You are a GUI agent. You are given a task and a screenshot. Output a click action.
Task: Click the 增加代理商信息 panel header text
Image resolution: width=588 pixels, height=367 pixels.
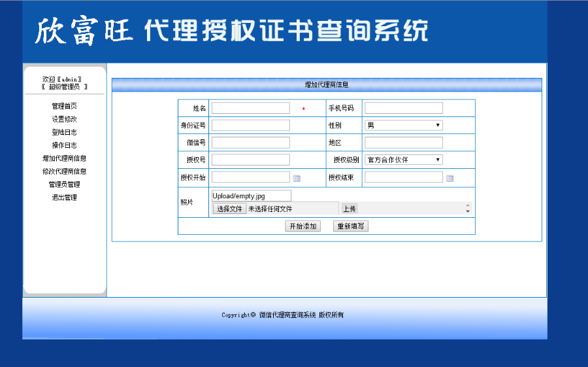click(327, 85)
